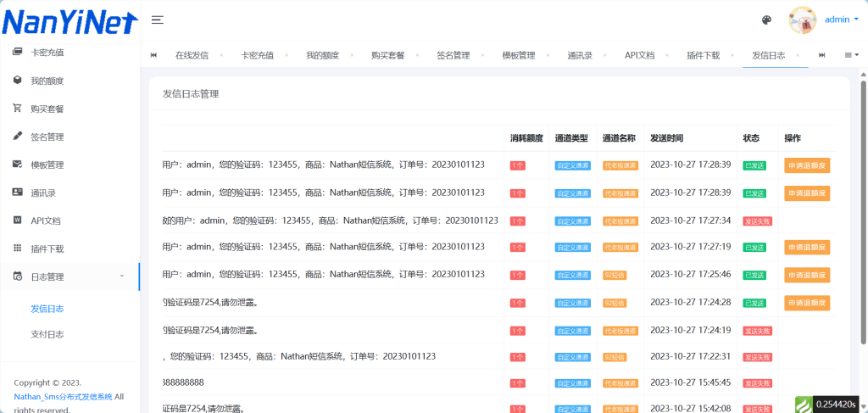The width and height of the screenshot is (868, 413).
Task: Switch to the API文档 tab
Action: click(639, 55)
